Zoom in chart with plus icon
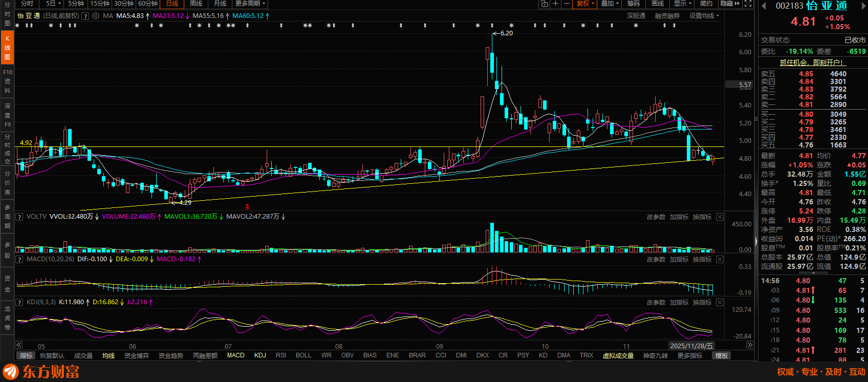This screenshot has width=868, height=382. [555, 4]
